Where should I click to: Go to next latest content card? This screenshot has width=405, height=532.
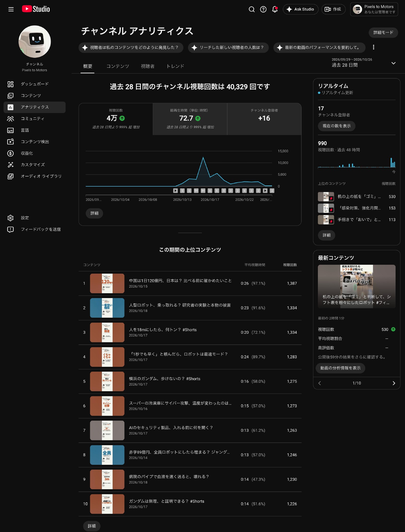pos(394,383)
